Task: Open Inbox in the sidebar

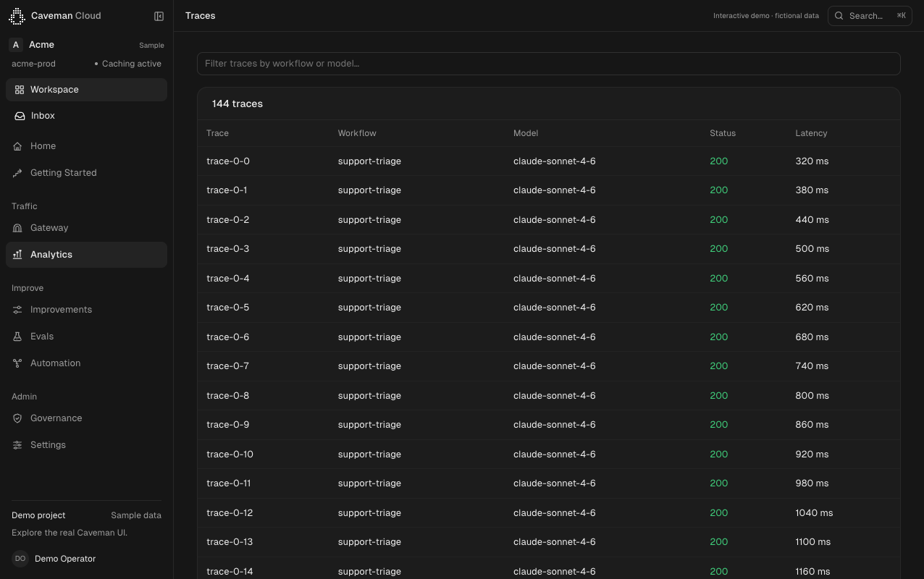Action: 86,116
